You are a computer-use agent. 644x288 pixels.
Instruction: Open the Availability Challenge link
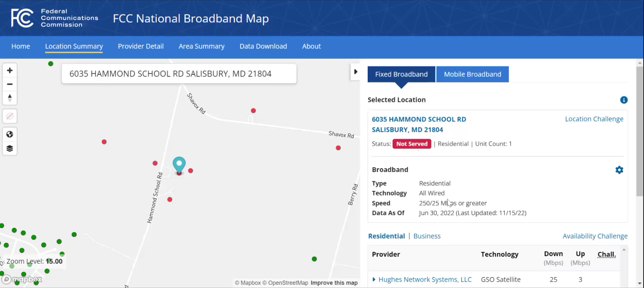point(595,236)
